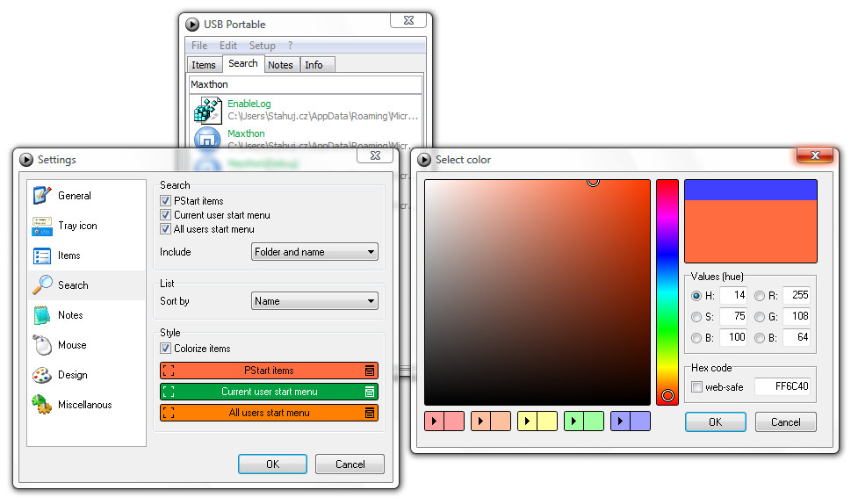Click arrow on orange preset swatch
This screenshot has height=504, width=851.
[x=481, y=421]
